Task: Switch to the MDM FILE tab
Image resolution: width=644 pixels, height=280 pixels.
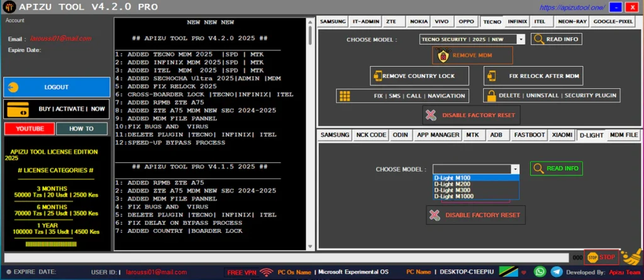Action: 623,135
